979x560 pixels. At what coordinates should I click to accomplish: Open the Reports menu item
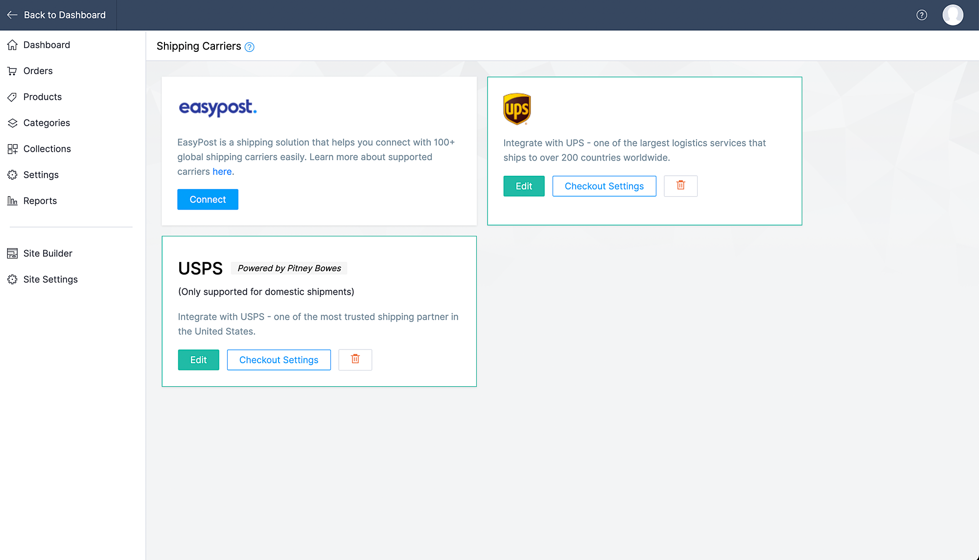click(40, 201)
